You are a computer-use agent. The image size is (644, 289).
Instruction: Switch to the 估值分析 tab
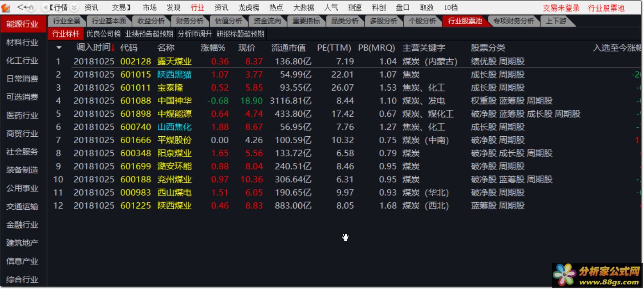(229, 21)
